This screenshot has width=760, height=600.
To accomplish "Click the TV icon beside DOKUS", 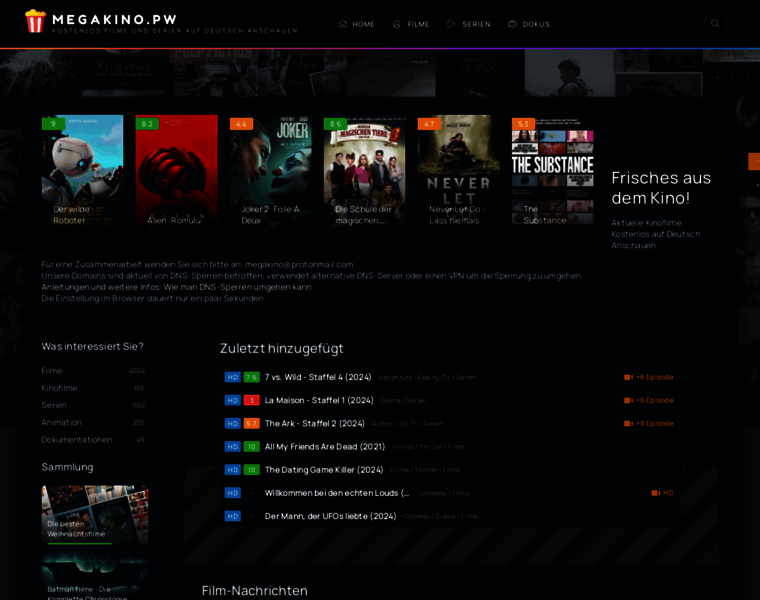I will (512, 24).
